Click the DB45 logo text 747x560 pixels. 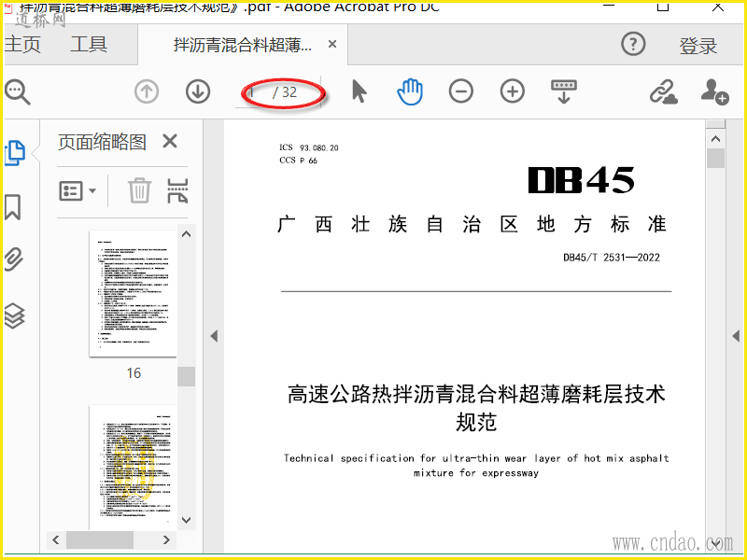point(581,180)
